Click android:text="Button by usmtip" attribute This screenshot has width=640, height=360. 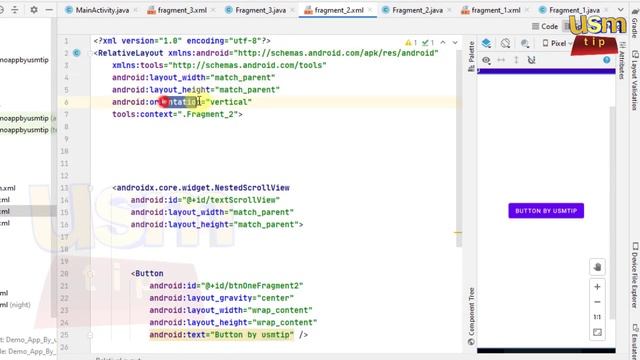tap(221, 335)
